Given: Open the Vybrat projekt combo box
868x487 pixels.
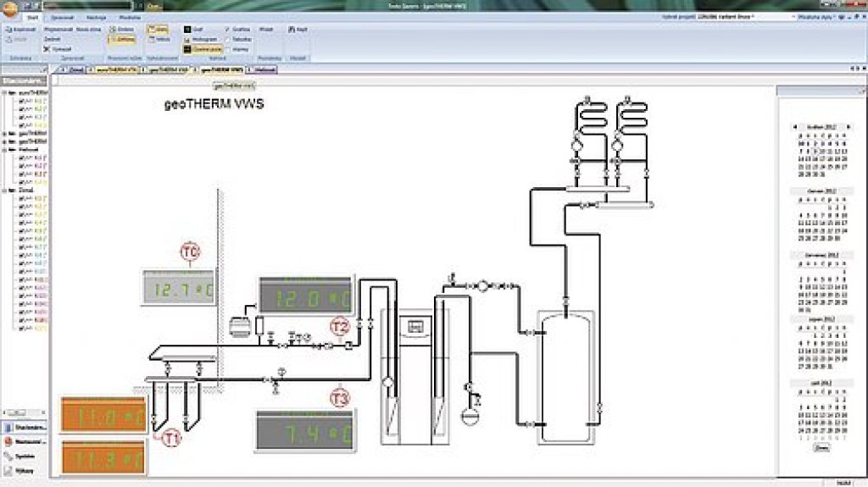Looking at the screenshot, I should click(745, 17).
